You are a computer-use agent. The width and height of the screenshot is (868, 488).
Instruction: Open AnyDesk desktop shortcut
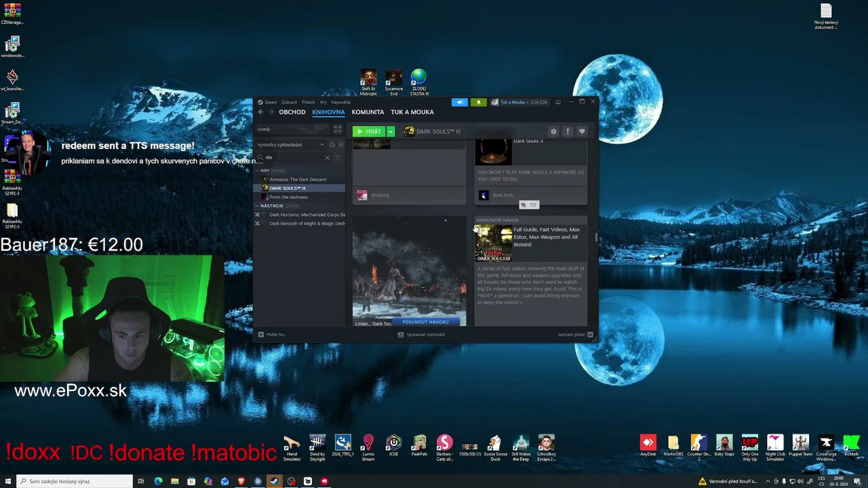648,446
